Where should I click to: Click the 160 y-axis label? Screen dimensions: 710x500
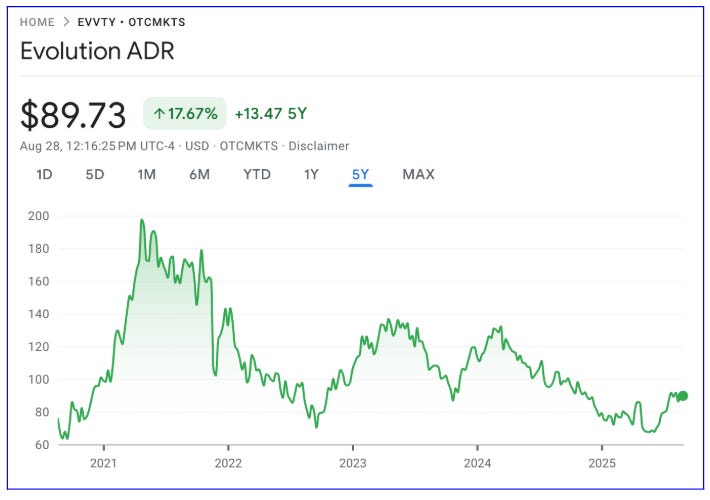38,281
